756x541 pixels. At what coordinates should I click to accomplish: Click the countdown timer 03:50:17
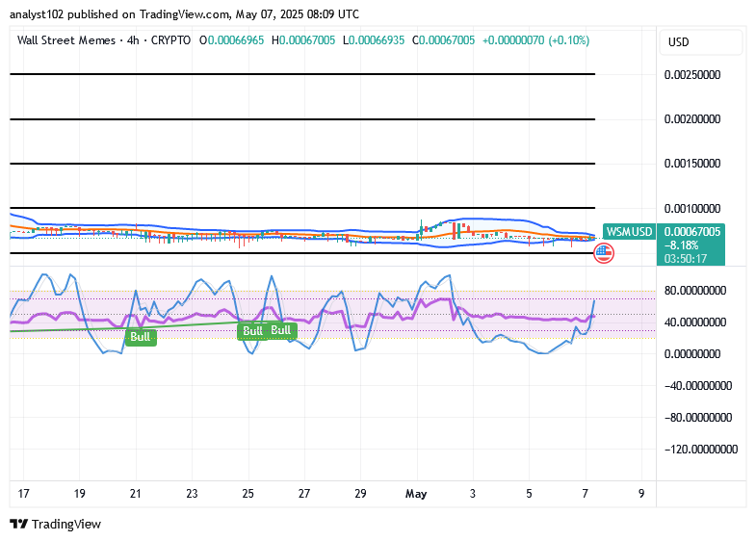click(x=685, y=259)
